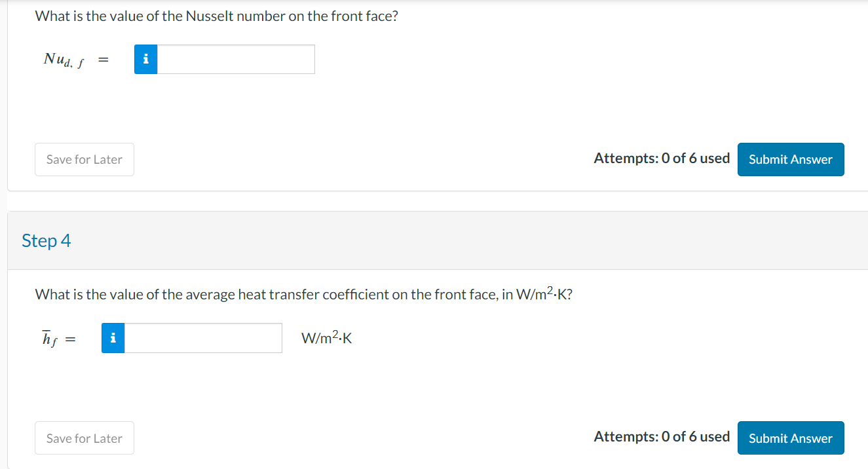Image resolution: width=868 pixels, height=469 pixels.
Task: Open the hint for the heat transfer coefficient input
Action: pyautogui.click(x=112, y=338)
